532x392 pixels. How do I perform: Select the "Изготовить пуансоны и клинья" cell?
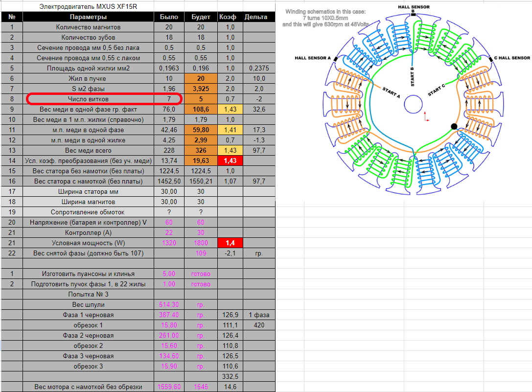click(88, 274)
